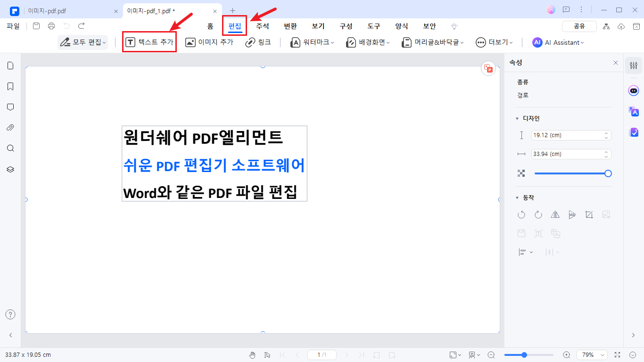644x362 pixels.
Task: Open the bookmarks sidebar panel
Action: (10, 86)
